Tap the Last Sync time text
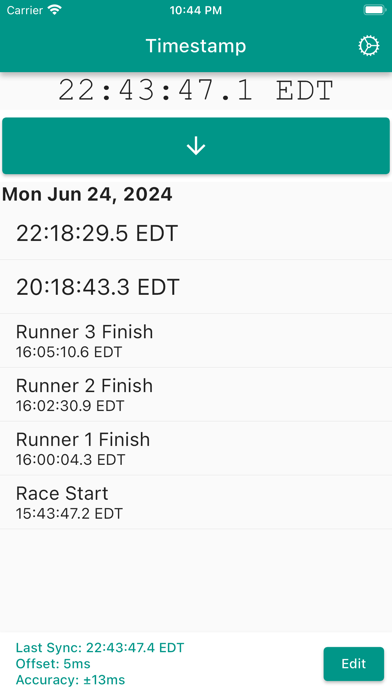This screenshot has height=696, width=392. pos(100,648)
